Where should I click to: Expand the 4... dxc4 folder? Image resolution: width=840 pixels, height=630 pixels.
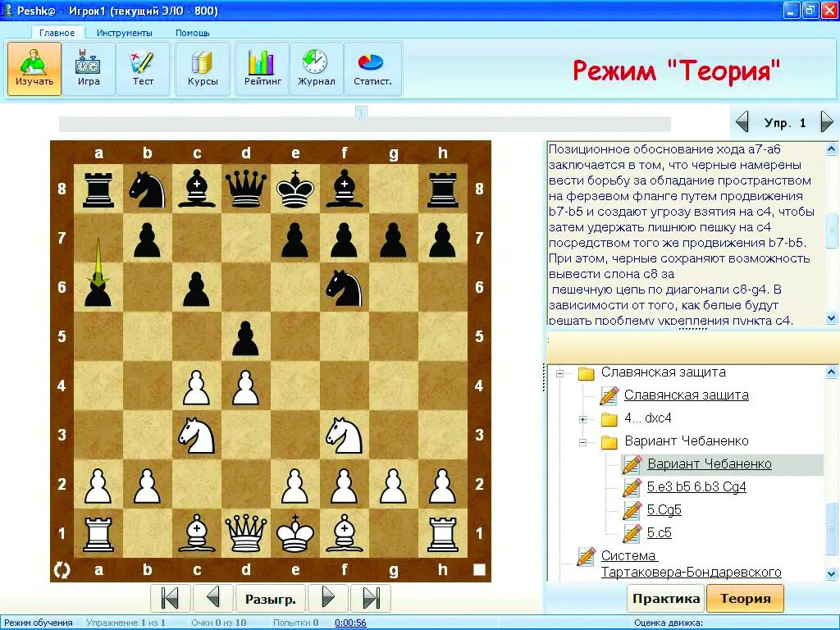click(x=583, y=419)
